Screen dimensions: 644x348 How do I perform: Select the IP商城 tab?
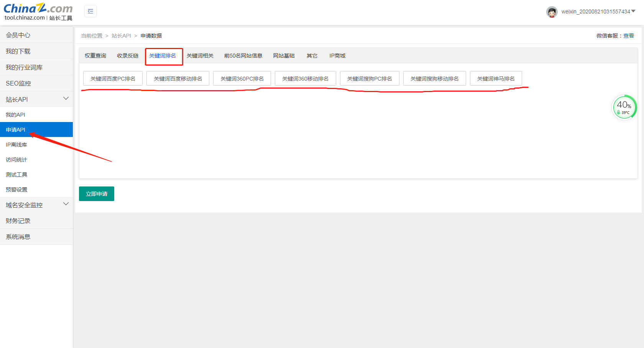click(x=337, y=56)
